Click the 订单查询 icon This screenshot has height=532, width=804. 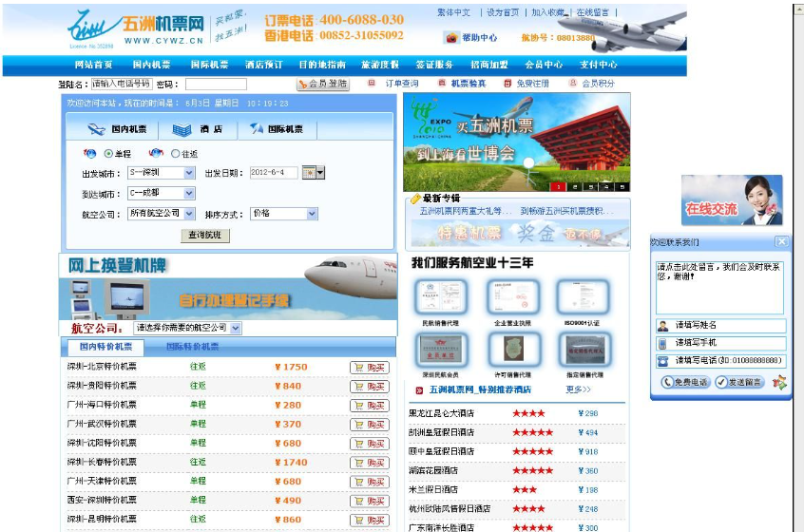pos(372,83)
